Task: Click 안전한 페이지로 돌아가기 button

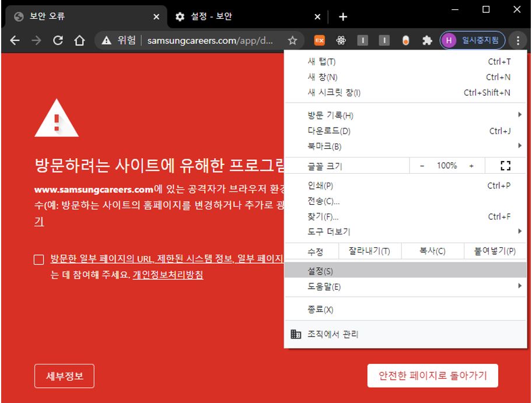Action: 433,376
